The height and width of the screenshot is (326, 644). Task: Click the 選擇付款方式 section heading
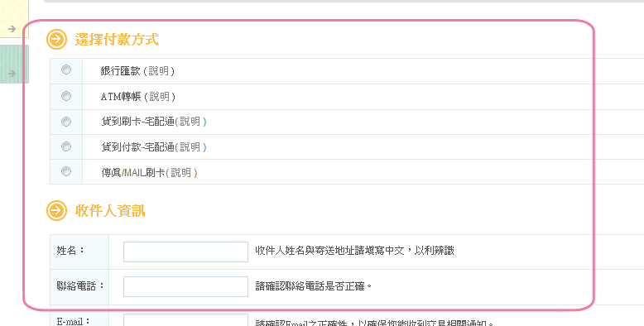(x=117, y=40)
